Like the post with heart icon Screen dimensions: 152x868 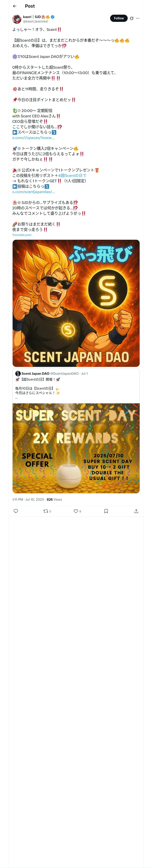click(x=76, y=511)
